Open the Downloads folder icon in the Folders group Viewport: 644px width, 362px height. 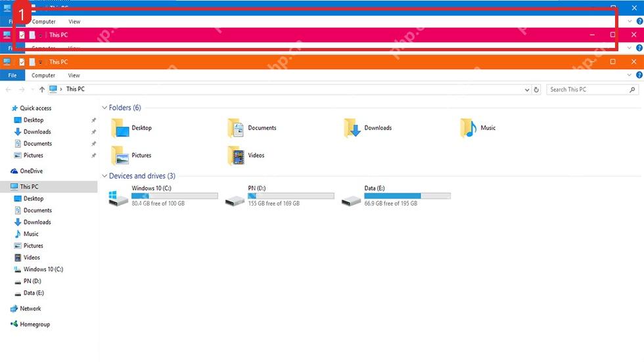point(352,128)
